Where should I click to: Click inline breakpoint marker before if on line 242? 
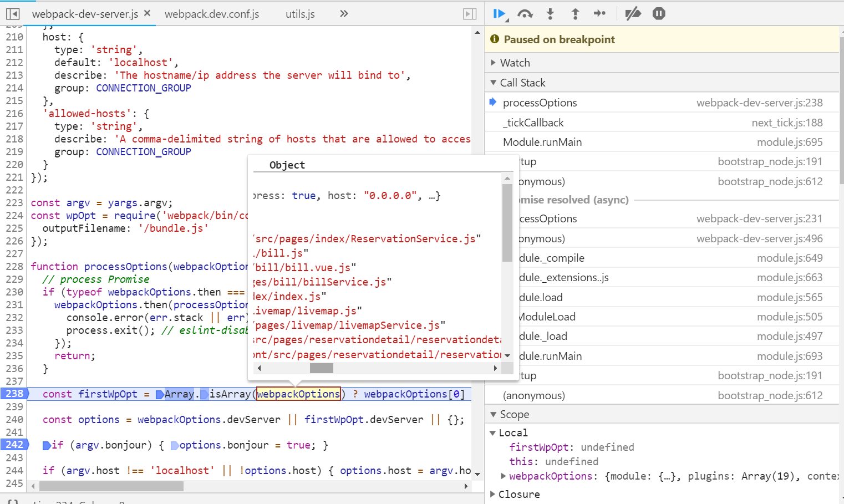tap(47, 445)
